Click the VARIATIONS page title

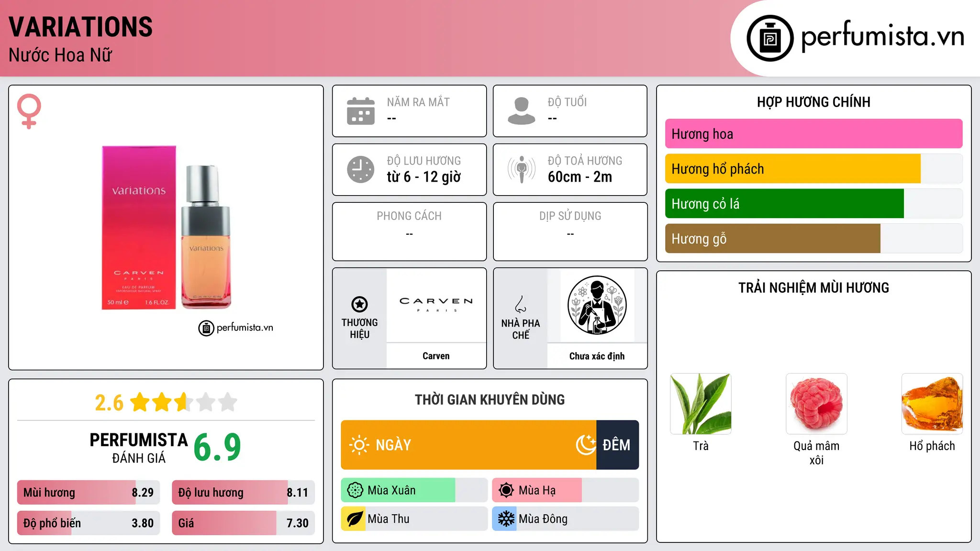pos(80,27)
